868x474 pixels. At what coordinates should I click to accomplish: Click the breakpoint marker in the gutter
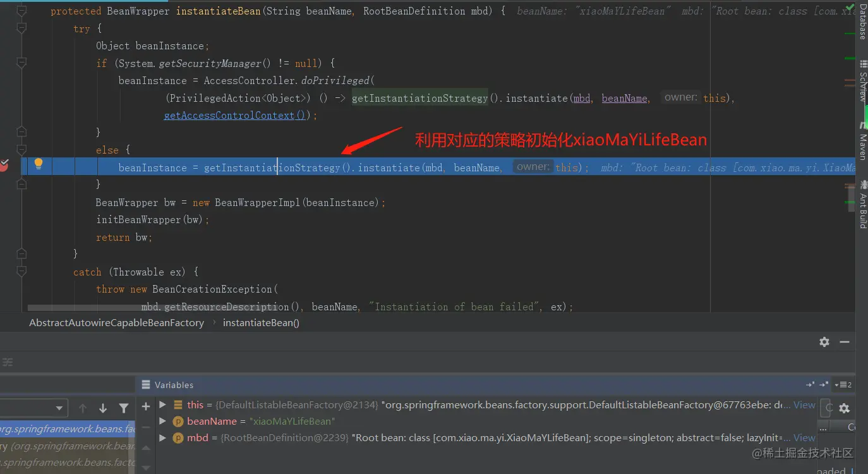[3, 166]
